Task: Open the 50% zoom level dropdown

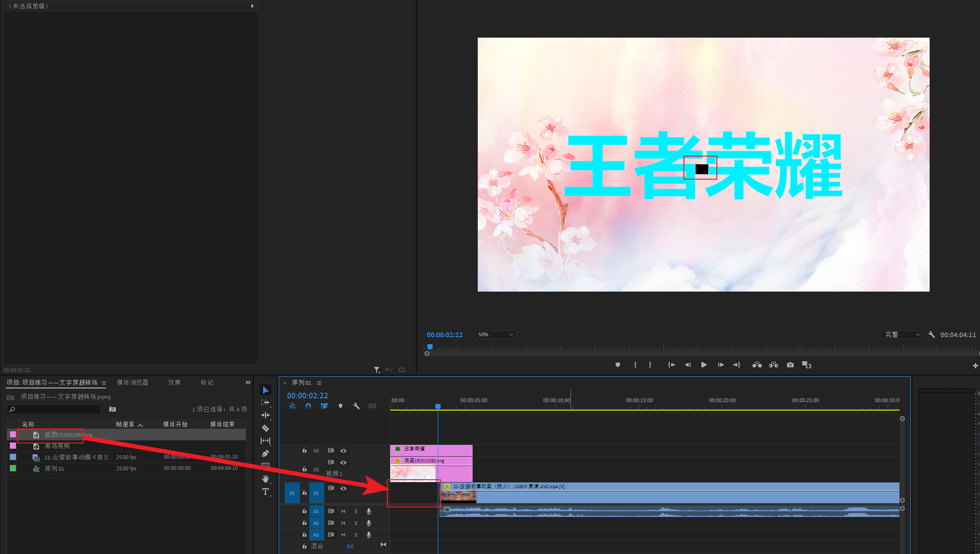Action: tap(495, 334)
